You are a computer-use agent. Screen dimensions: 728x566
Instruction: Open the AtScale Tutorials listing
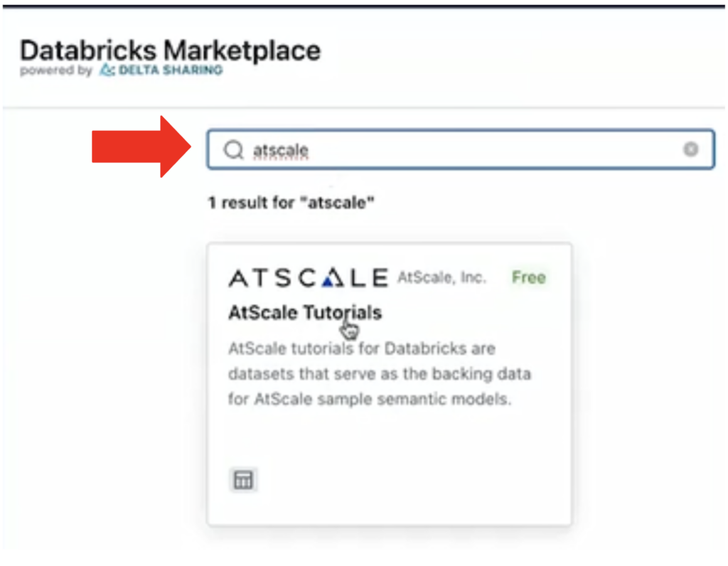click(304, 313)
